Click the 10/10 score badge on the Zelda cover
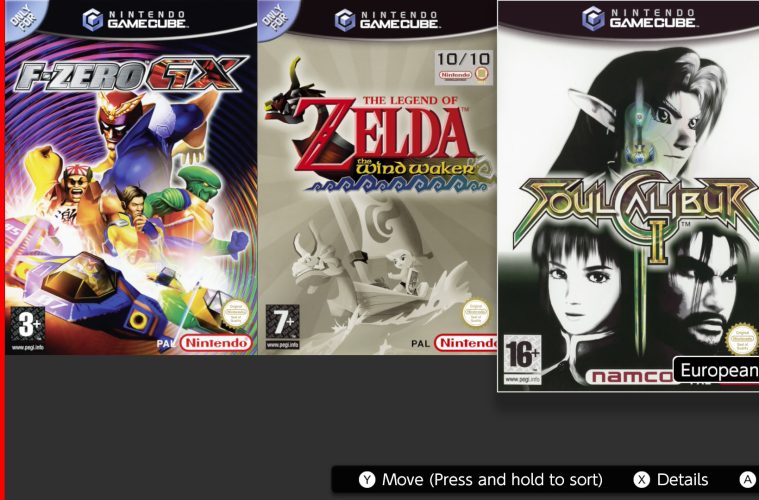 click(464, 67)
